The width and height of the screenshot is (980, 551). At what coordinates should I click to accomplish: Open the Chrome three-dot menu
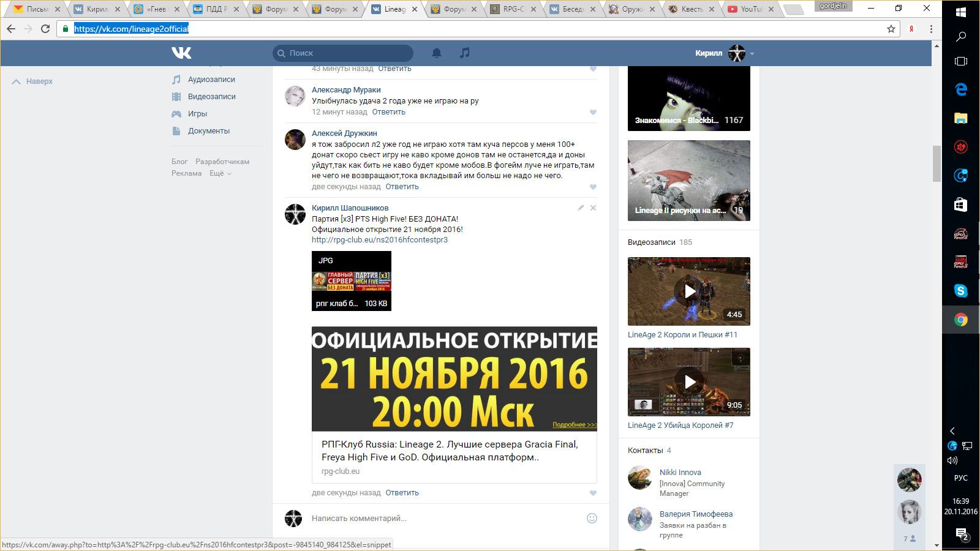931,29
